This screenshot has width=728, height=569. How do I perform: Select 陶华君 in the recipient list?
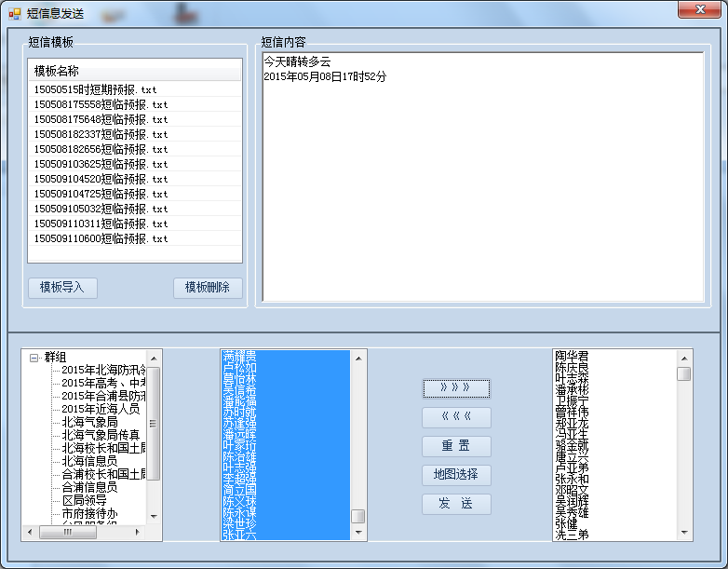tap(572, 356)
